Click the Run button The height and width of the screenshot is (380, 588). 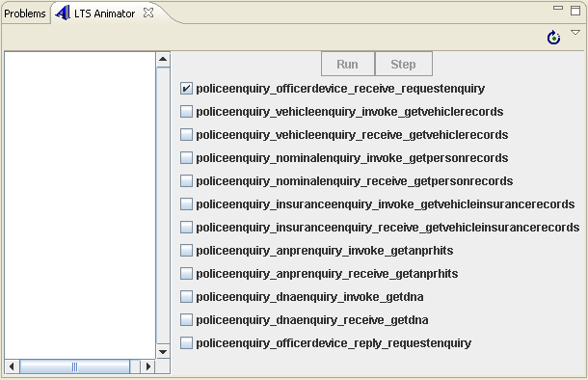point(348,65)
